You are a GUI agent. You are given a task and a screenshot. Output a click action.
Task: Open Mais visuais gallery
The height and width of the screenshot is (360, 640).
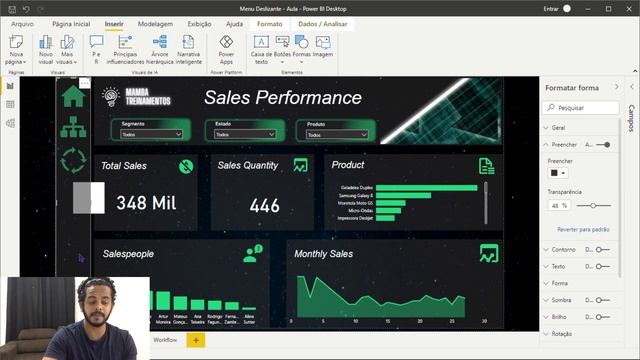(67, 49)
